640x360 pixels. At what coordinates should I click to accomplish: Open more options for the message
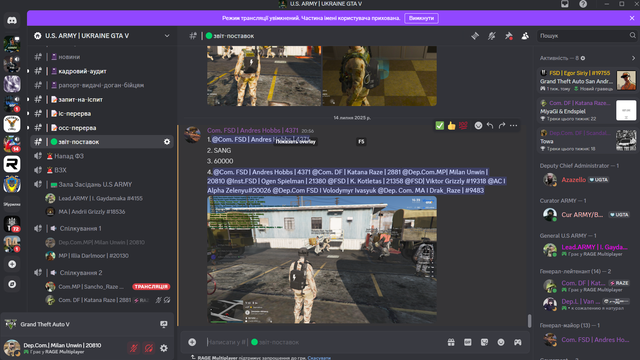(x=513, y=126)
